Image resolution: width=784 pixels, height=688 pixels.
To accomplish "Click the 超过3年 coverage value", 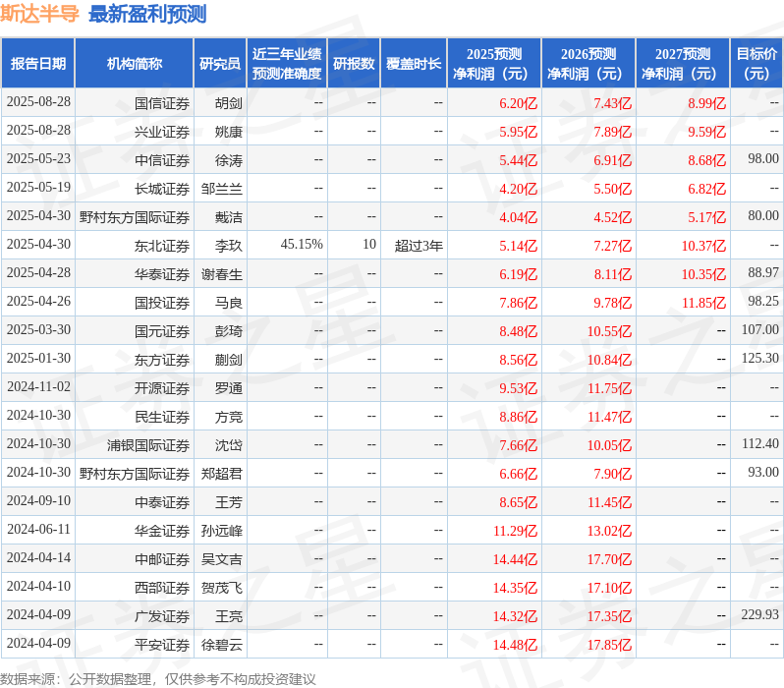I will coord(419,246).
